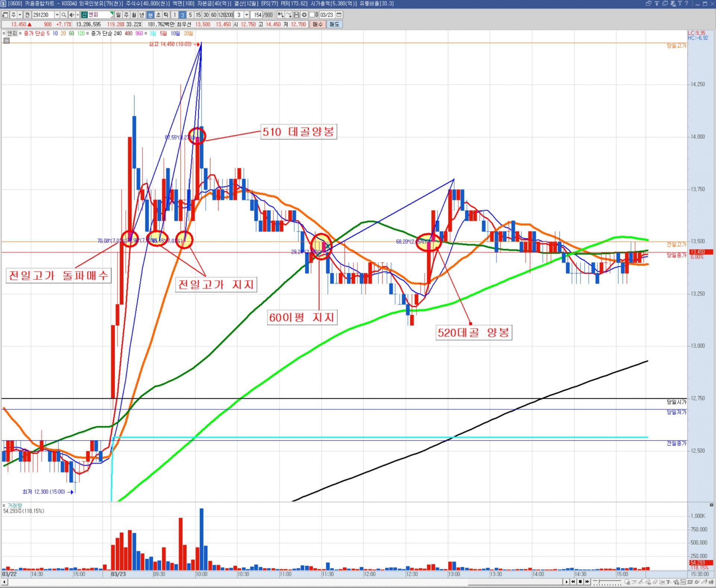Toggle the 종가 단순 240 legend checkbox
Screen dimensions: 716x588
pos(88,34)
